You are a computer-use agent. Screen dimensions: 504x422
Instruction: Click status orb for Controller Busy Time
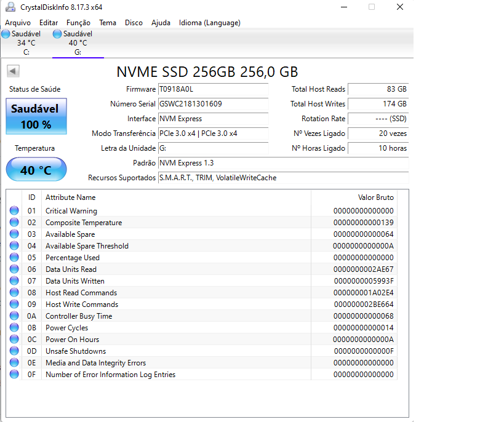pyautogui.click(x=14, y=316)
